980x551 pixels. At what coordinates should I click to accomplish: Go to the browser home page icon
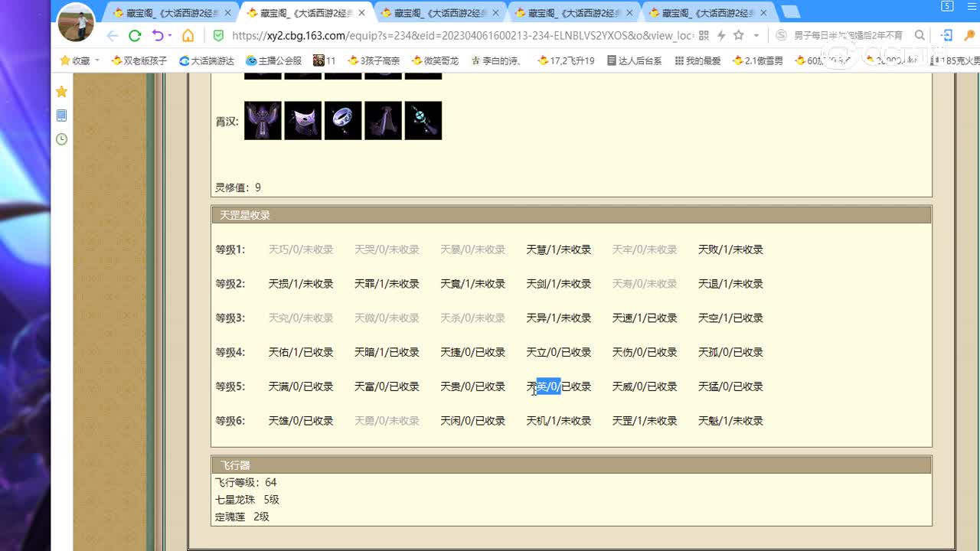[x=188, y=36]
